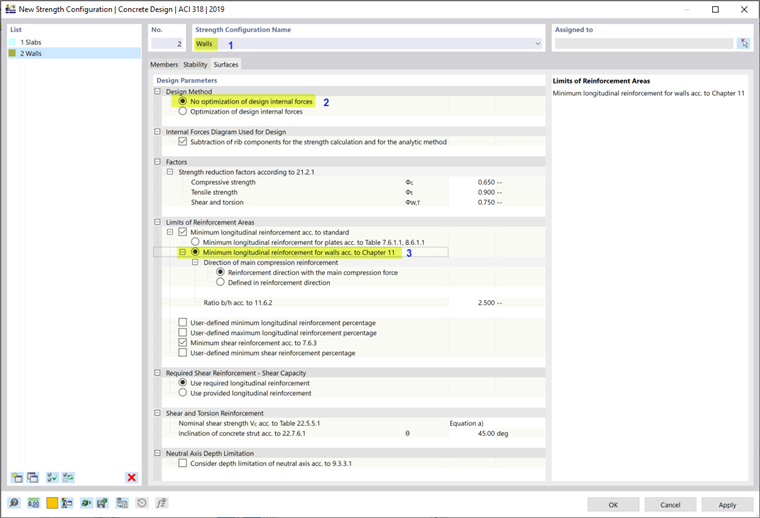
Task: Click the cyan color swatch beside 1 Slabs
Action: click(13, 42)
